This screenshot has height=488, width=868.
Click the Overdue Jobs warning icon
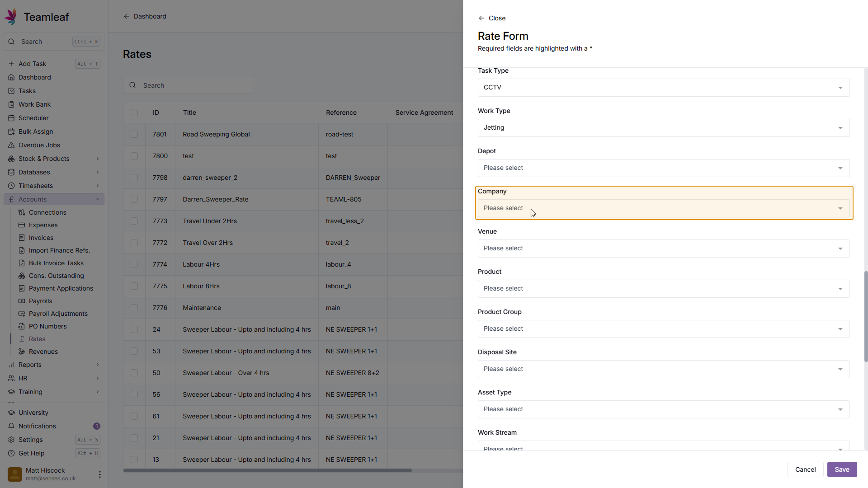pos(11,145)
